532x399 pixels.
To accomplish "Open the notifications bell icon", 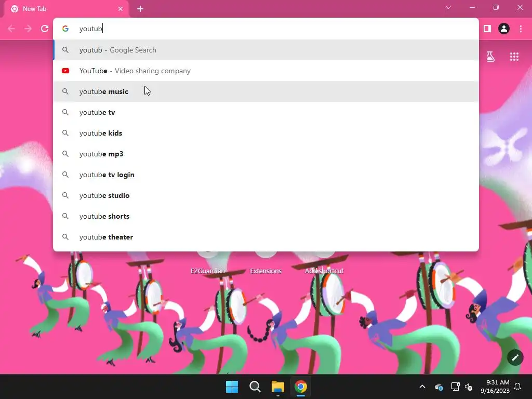I will pos(518,387).
